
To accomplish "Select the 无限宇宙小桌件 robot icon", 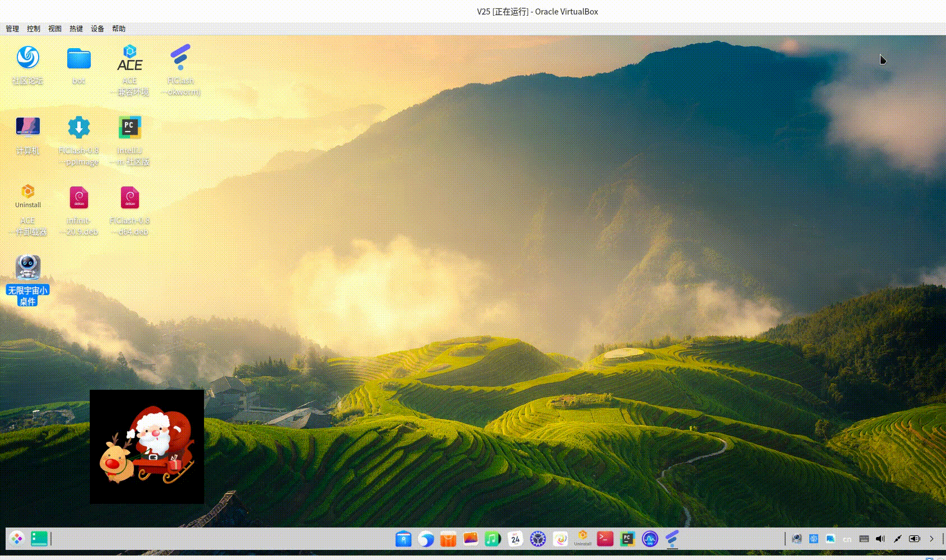I will point(27,268).
